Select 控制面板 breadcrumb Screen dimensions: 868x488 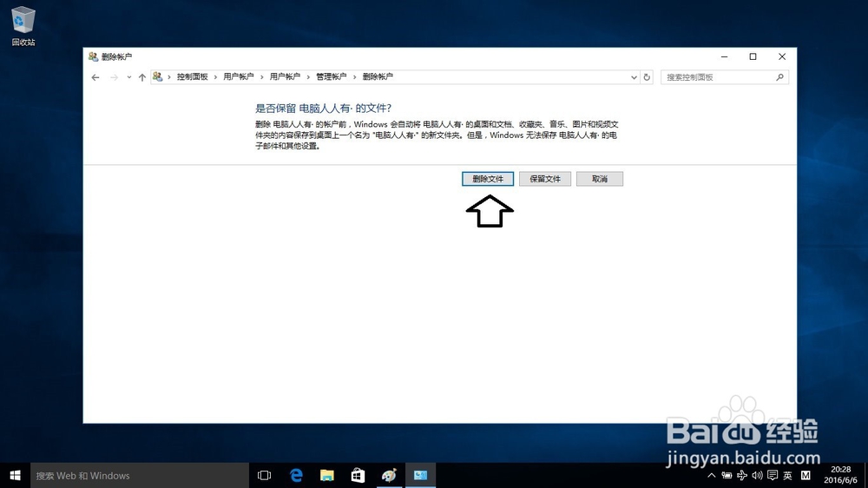tap(192, 77)
